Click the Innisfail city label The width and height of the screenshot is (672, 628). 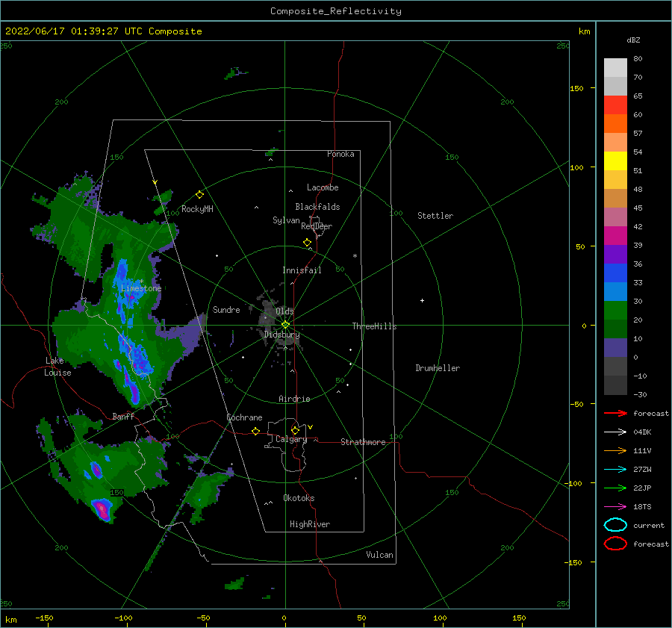click(x=302, y=270)
